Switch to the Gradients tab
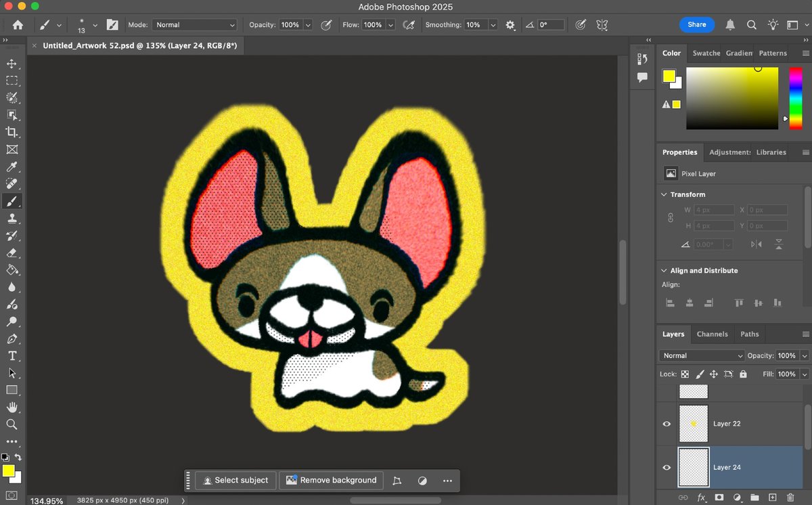The width and height of the screenshot is (812, 505). [739, 53]
